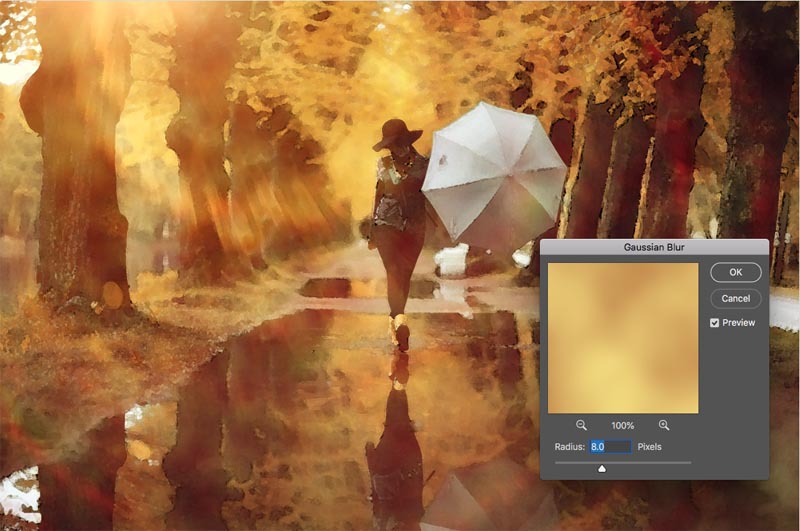
Task: Click the zoom out magnifier icon
Action: click(x=581, y=425)
